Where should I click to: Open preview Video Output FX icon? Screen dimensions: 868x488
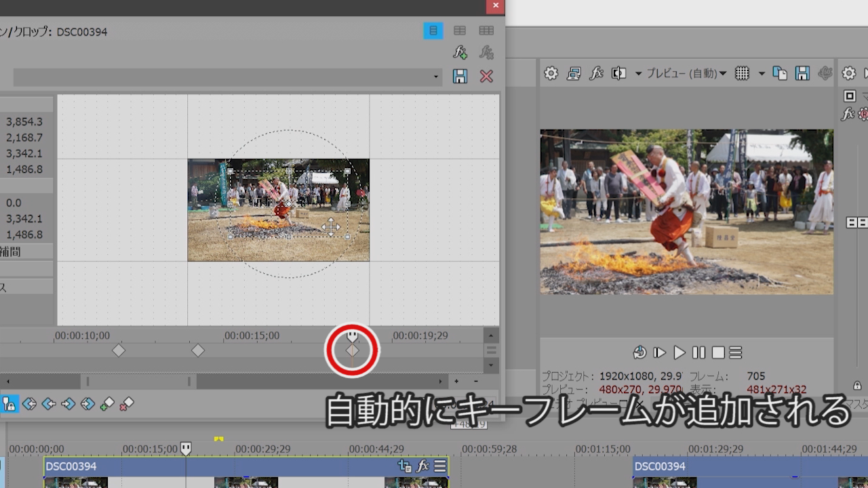pos(596,73)
